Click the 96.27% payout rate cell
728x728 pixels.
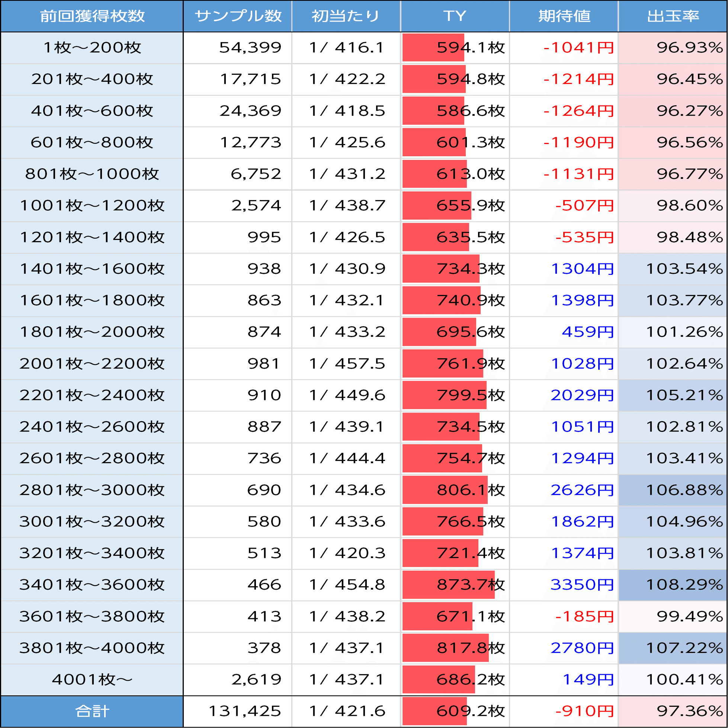[689, 111]
